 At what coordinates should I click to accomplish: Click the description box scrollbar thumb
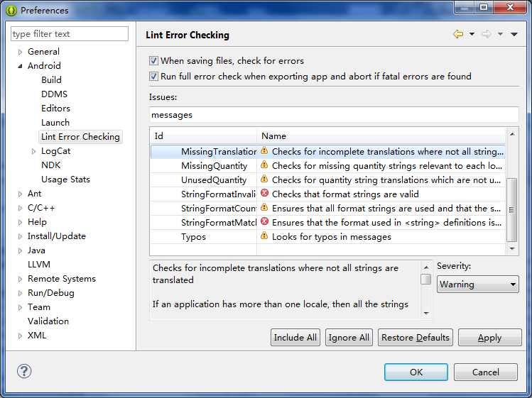tap(425, 280)
